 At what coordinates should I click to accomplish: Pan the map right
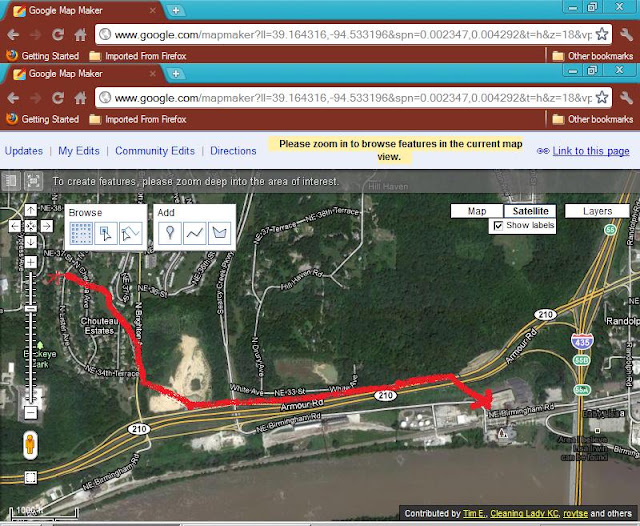[47, 226]
